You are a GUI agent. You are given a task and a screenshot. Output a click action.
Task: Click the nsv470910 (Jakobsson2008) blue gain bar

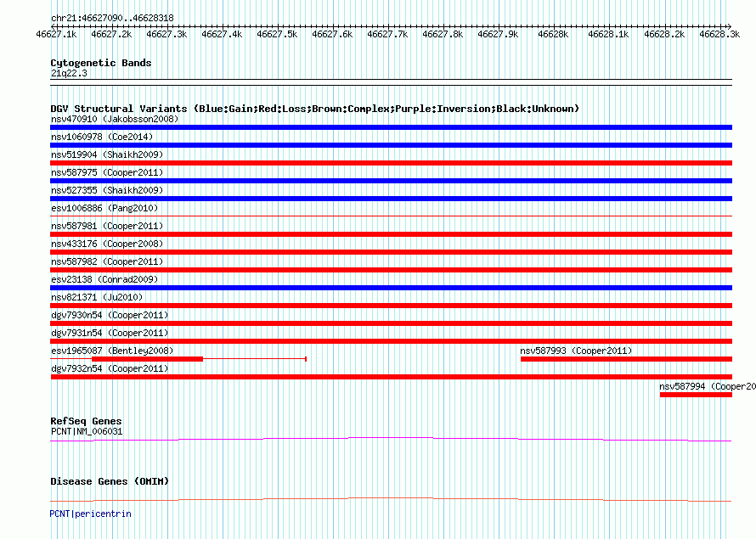click(x=391, y=127)
